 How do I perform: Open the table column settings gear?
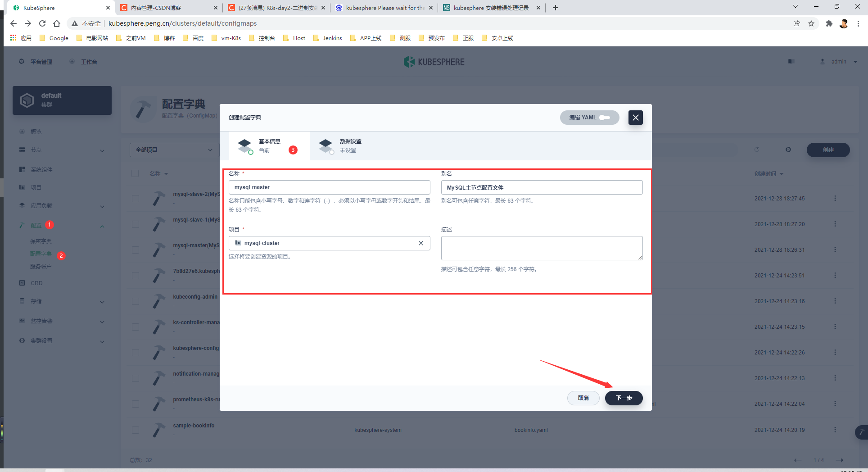pyautogui.click(x=788, y=150)
